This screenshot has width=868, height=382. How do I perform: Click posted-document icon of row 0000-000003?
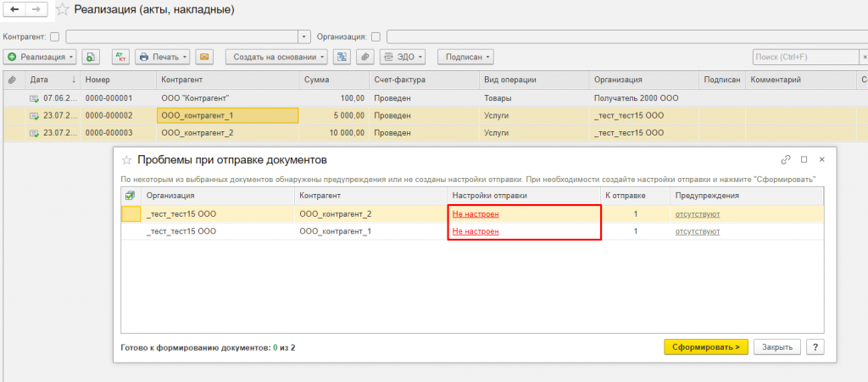coord(34,133)
